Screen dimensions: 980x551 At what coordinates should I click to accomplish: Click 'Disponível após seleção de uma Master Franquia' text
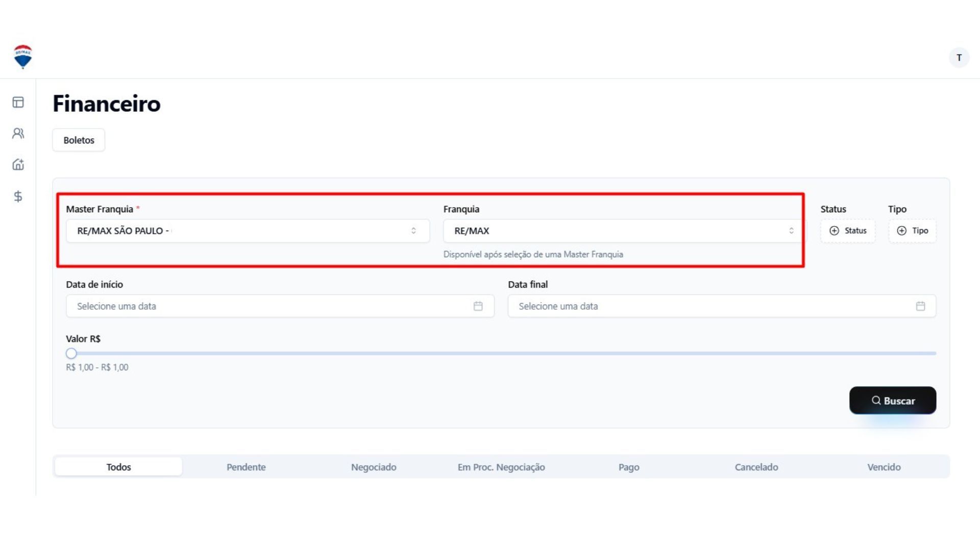(x=533, y=254)
